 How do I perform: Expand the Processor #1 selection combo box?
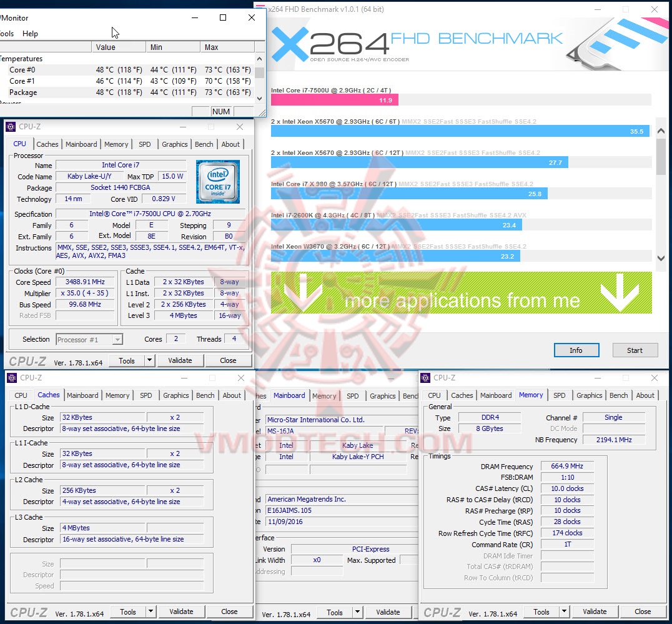click(117, 339)
